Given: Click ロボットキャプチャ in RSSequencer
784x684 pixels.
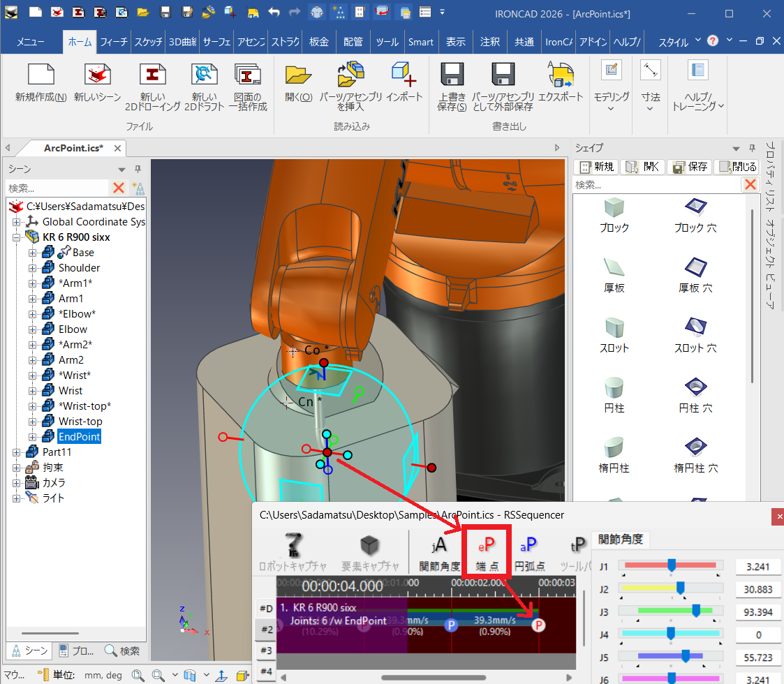Looking at the screenshot, I should coord(293,552).
